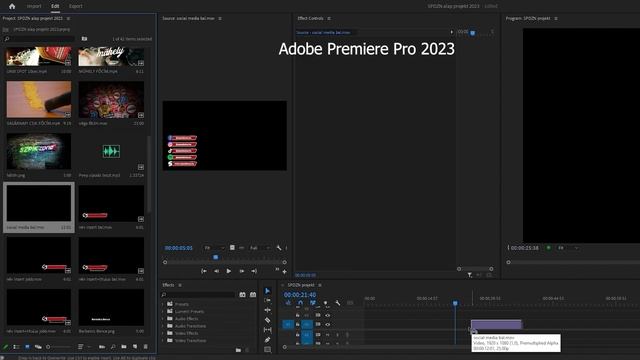
Task: Switch Project panel to List View
Action: pyautogui.click(x=16, y=347)
